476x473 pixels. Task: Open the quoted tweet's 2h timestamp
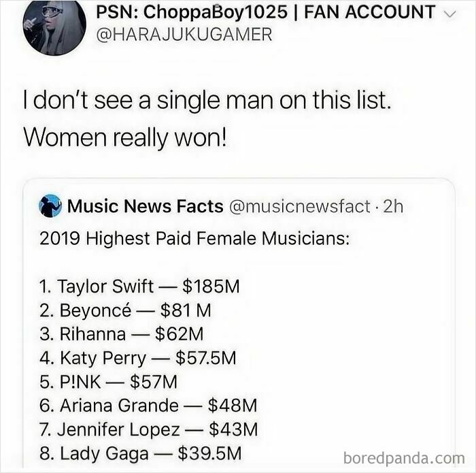pyautogui.click(x=393, y=207)
